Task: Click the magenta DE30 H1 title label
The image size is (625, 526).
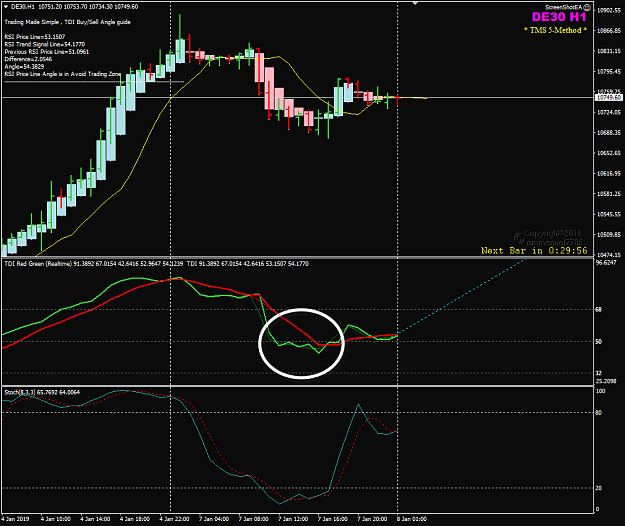Action: 559,17
